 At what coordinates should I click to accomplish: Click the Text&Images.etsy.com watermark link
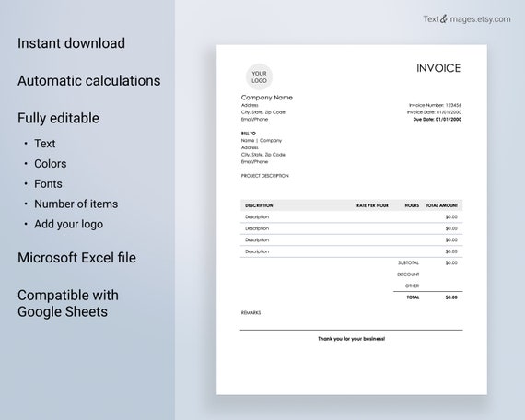tap(467, 19)
